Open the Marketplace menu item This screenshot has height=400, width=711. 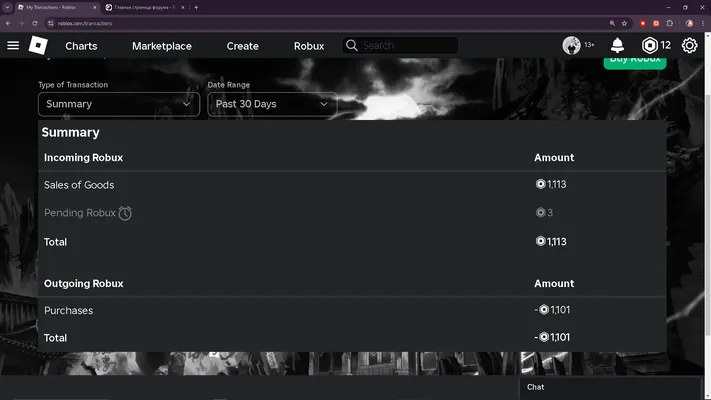[162, 46]
